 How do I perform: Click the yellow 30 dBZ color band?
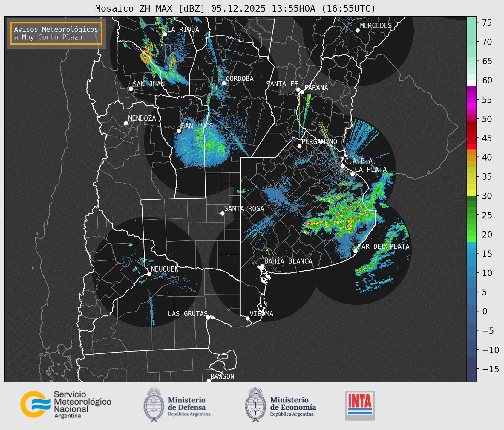(471, 193)
